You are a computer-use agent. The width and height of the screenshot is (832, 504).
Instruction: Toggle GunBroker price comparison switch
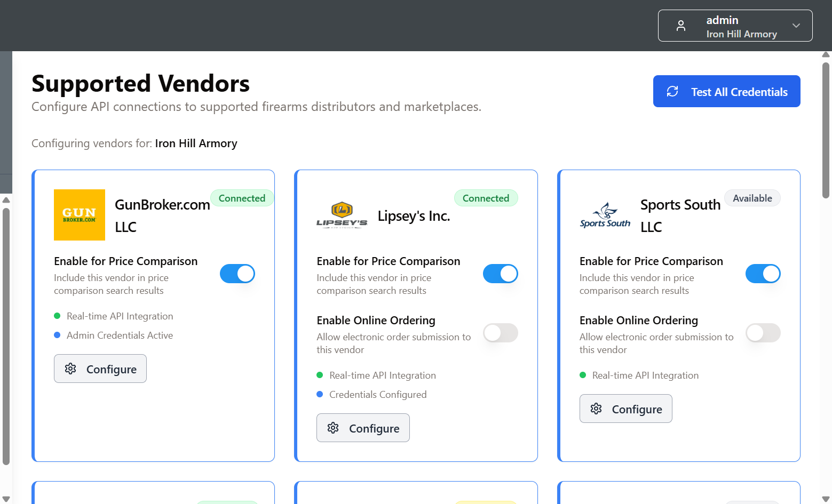pos(237,274)
